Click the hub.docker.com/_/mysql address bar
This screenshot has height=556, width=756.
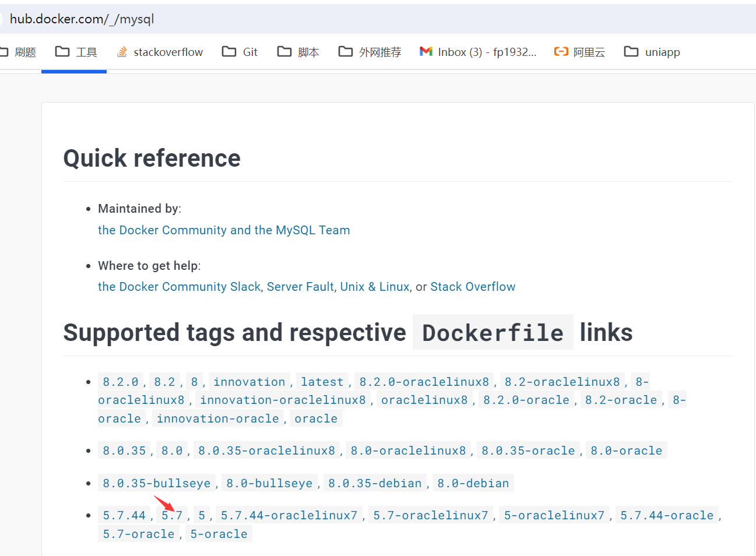(x=378, y=19)
